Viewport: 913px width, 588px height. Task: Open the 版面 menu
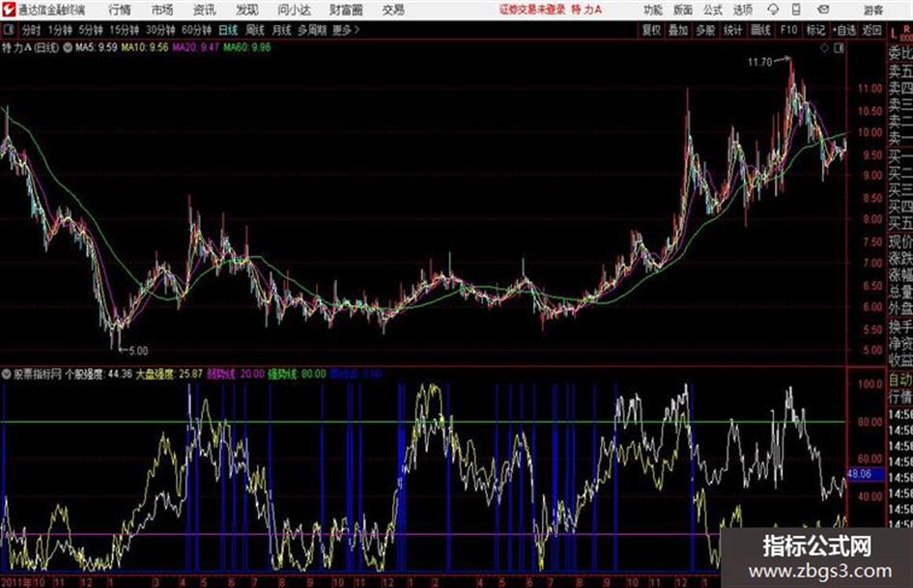click(x=682, y=10)
